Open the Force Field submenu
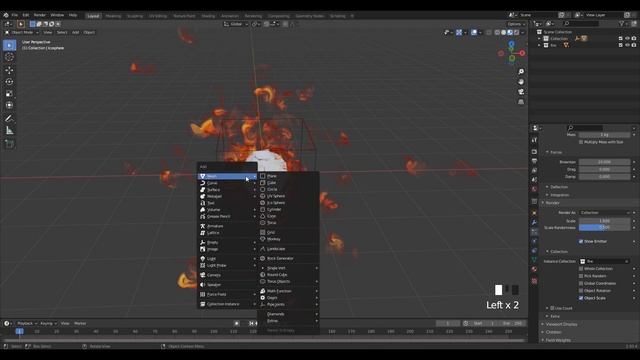The height and width of the screenshot is (360, 640). pos(227,294)
